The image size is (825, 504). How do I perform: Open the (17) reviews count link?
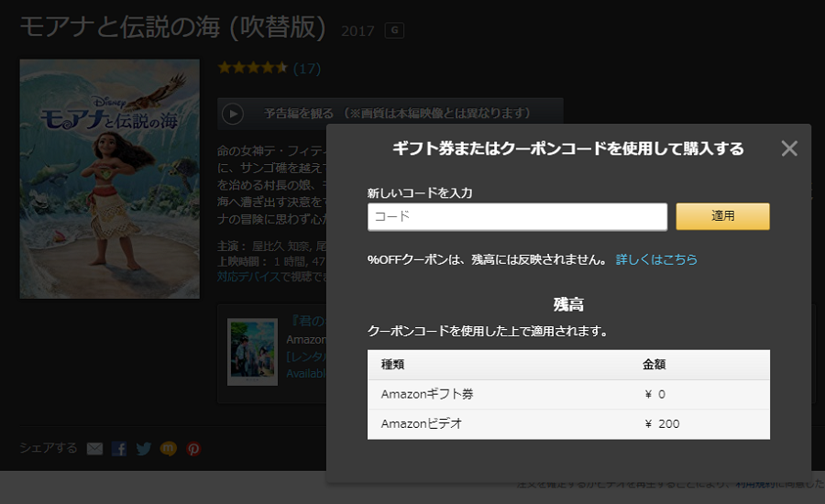[307, 69]
